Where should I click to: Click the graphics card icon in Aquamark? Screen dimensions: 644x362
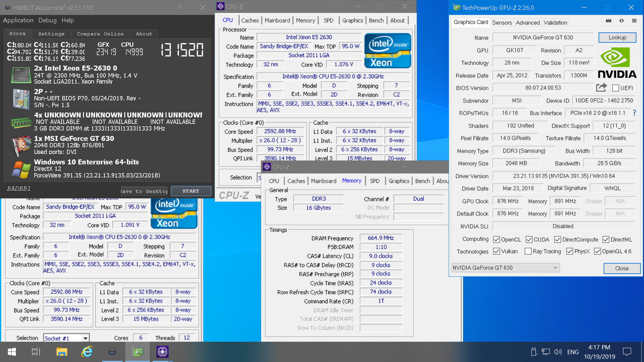[x=21, y=146]
